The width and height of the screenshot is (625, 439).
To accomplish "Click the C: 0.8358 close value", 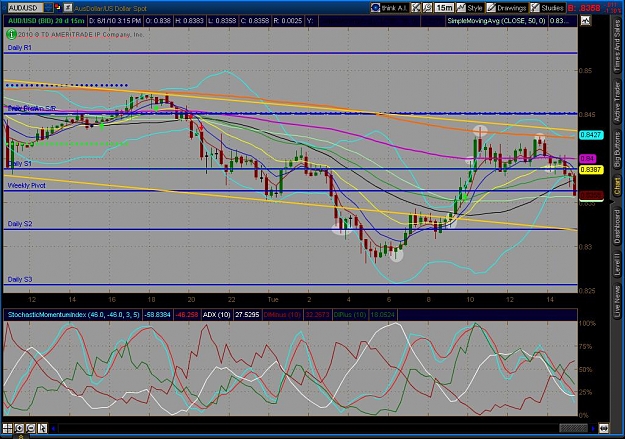I will tap(255, 21).
